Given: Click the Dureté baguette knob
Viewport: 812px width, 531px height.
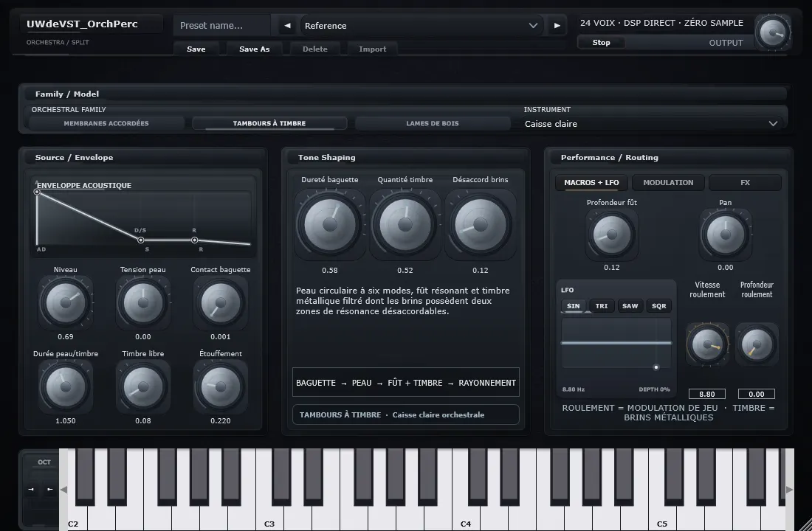Looking at the screenshot, I should 330,224.
